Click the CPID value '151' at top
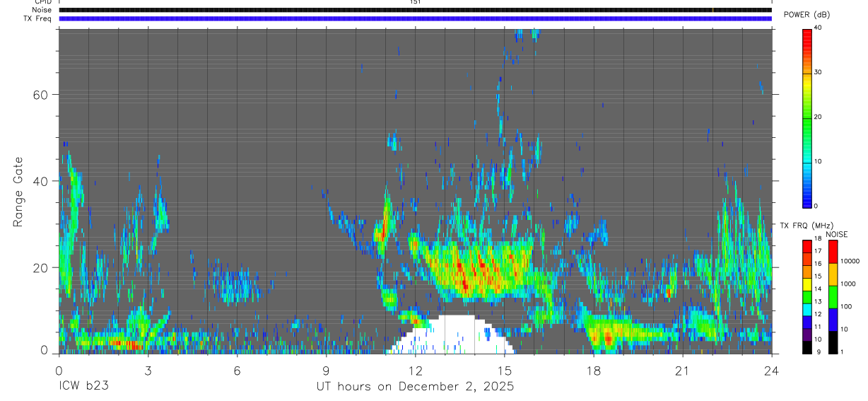This screenshot has width=868, height=401. pos(415,2)
